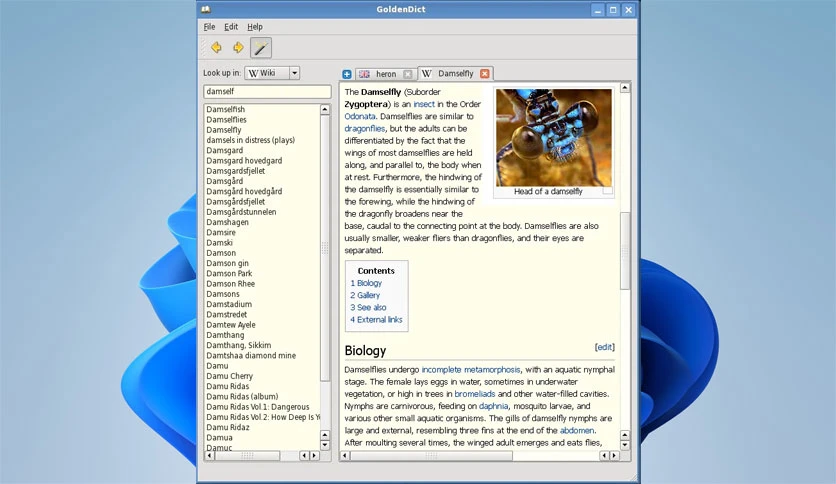Open the File menu
The height and width of the screenshot is (484, 836).
tap(209, 27)
